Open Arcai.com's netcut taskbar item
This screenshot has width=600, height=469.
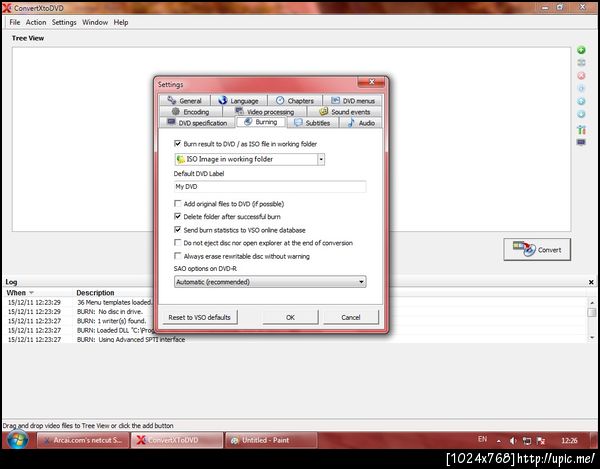(83, 440)
